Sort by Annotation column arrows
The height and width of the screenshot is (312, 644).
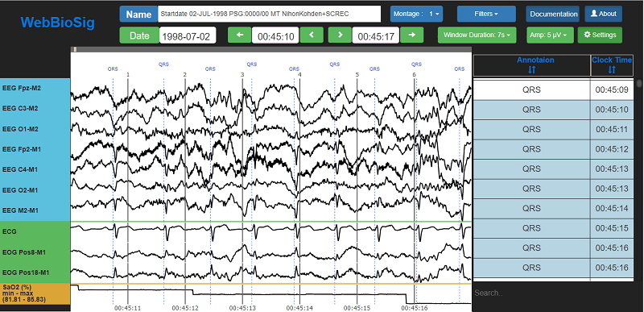(532, 70)
